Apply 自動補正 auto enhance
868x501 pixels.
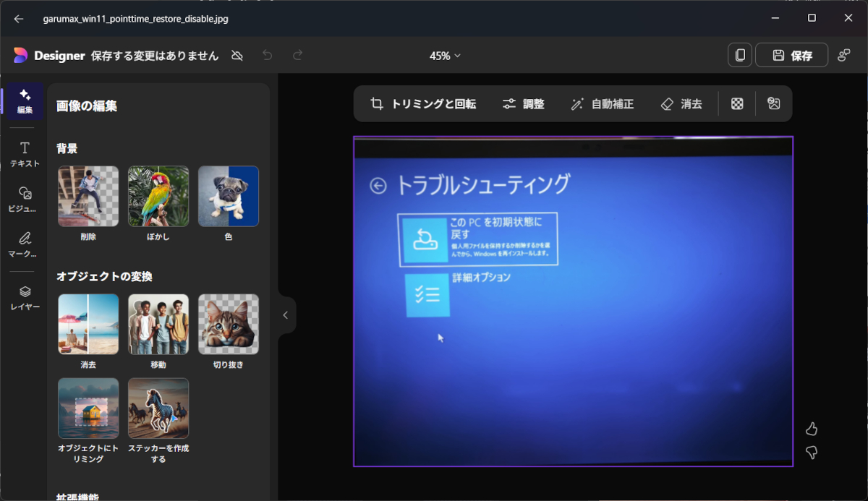(602, 103)
